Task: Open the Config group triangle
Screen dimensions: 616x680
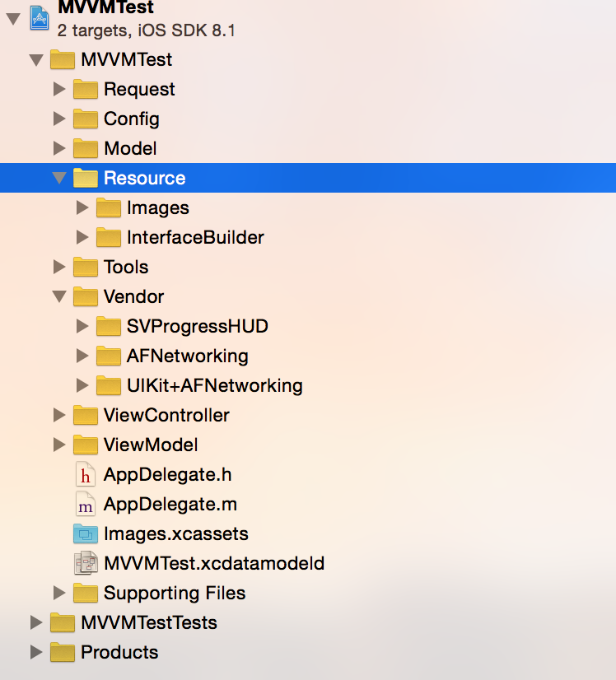Action: 58,119
